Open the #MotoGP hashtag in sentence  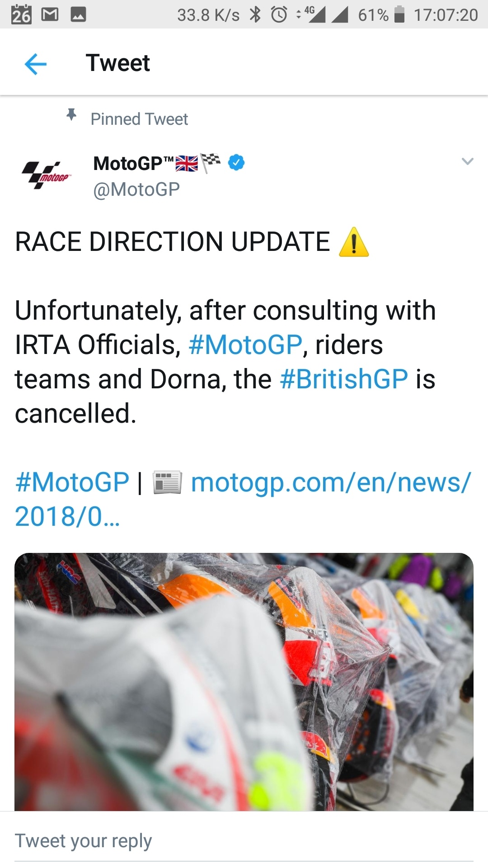(245, 345)
